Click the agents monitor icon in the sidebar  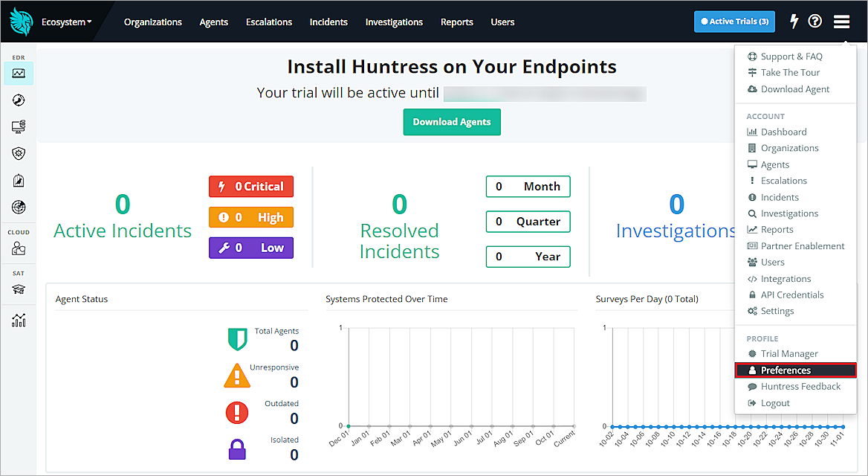19,126
